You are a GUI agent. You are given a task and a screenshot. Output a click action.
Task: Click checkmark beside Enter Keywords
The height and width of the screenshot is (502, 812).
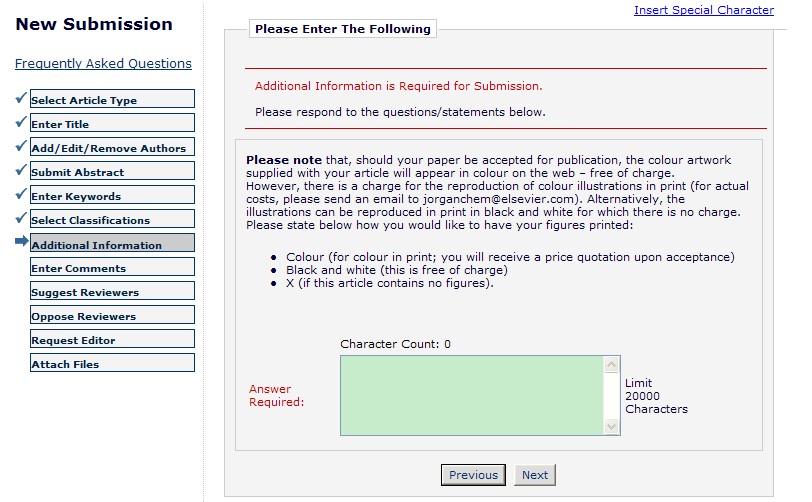(20, 194)
